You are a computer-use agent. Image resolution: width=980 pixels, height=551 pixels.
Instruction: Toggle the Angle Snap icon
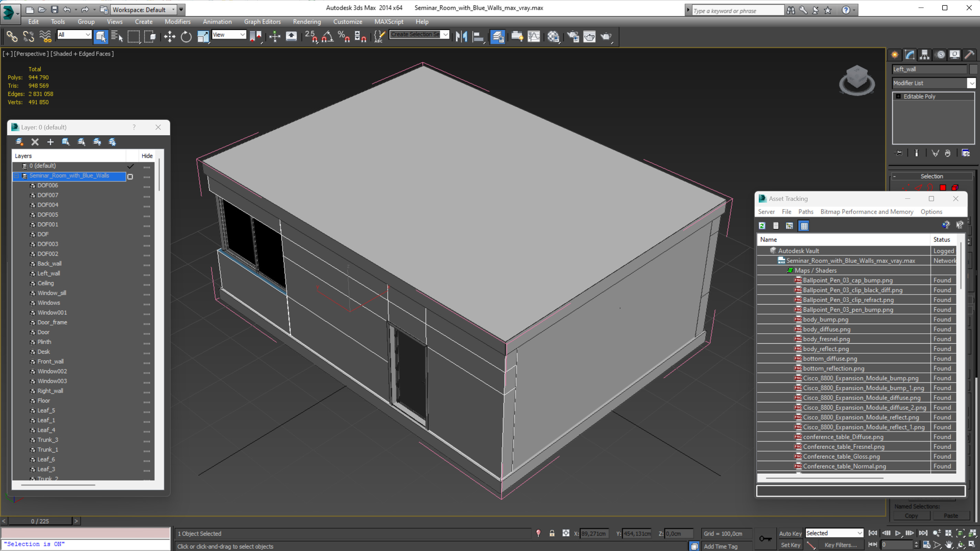pyautogui.click(x=328, y=36)
